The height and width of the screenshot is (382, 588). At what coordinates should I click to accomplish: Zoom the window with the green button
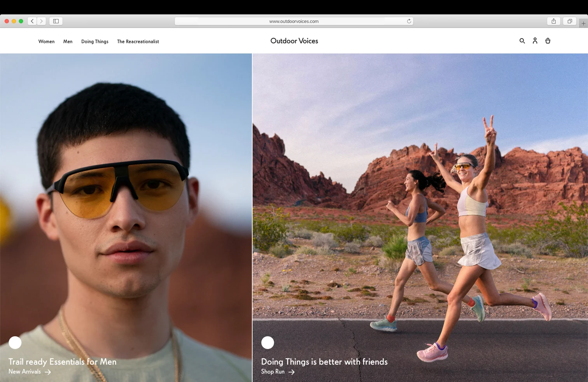click(x=21, y=21)
